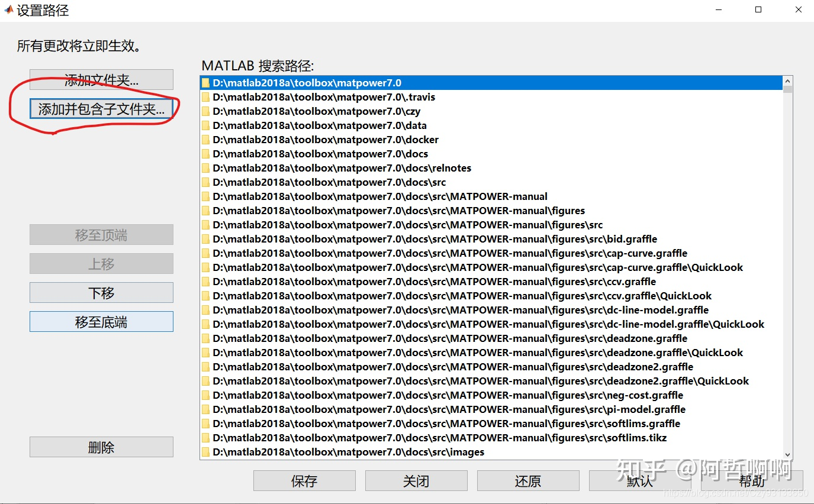Viewport: 814px width, 504px height.
Task: Click the scrollbar down arrow on path list
Action: pyautogui.click(x=788, y=453)
